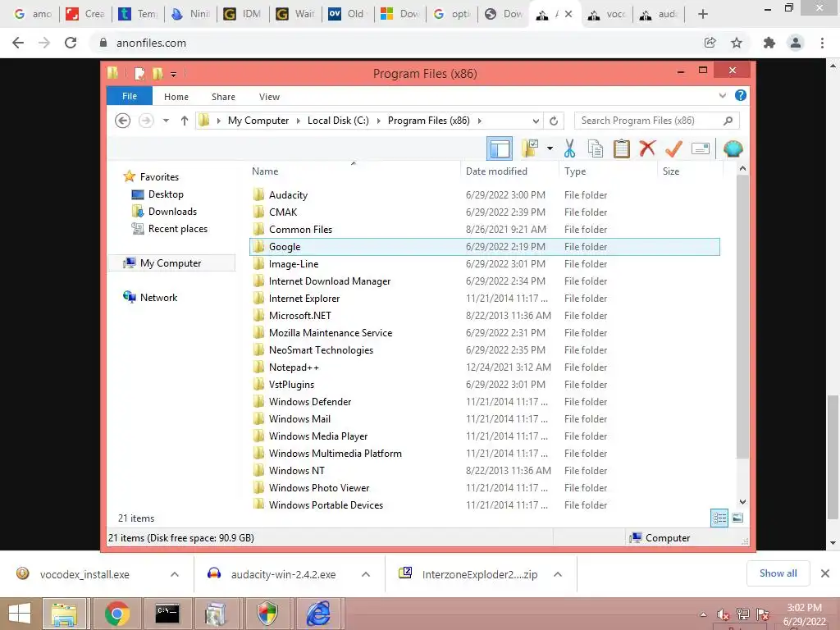The height and width of the screenshot is (630, 840).
Task: Click My Computer in the address breadcrumb
Action: [x=258, y=121]
